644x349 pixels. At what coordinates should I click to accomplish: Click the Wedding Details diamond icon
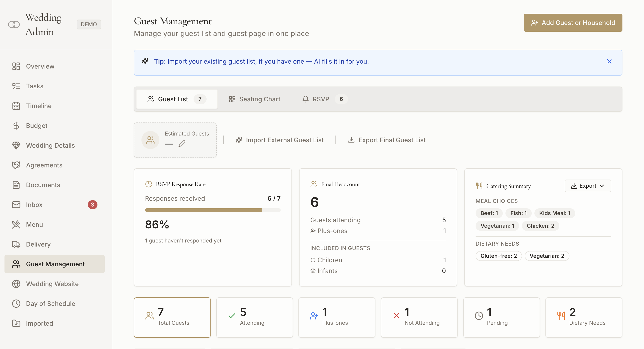tap(16, 145)
